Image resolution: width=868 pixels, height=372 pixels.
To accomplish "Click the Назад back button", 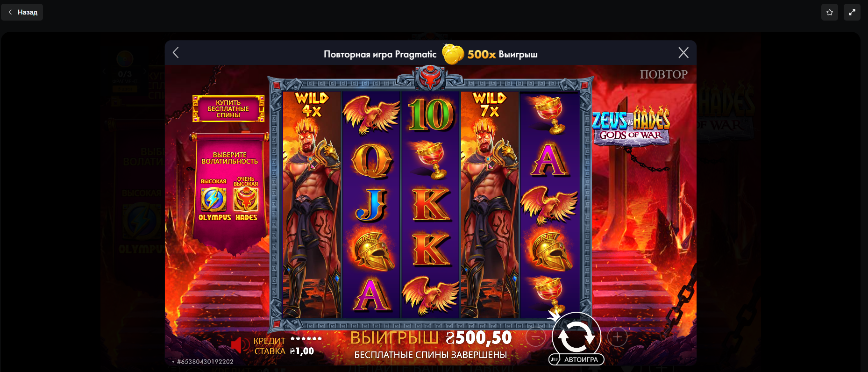I will [22, 12].
